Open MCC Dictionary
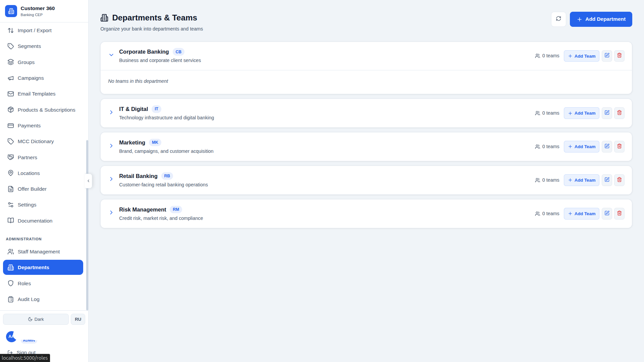The height and width of the screenshot is (362, 644). [x=43, y=141]
